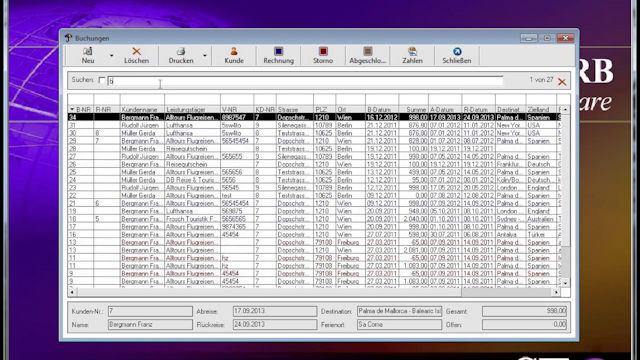Clear the search with the red X
Viewport: 640px width, 360px height.
coord(562,82)
